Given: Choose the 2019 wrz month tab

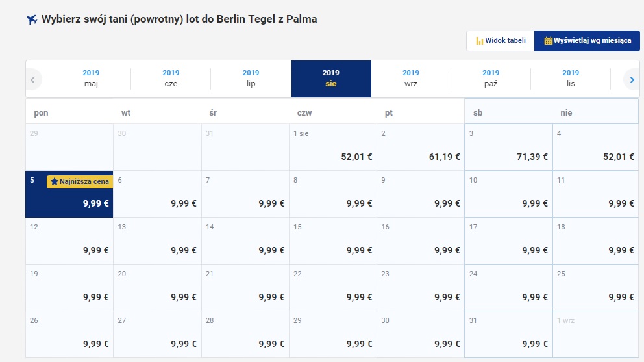Looking at the screenshot, I should [x=411, y=79].
